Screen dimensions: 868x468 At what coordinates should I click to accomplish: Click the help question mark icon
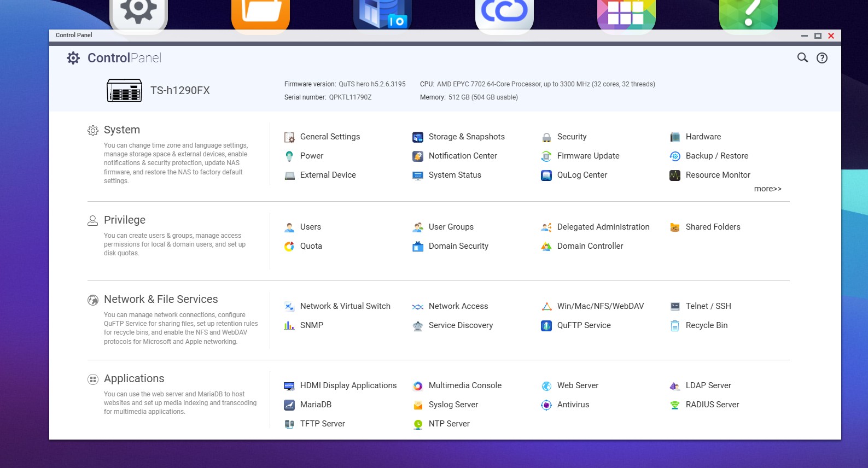822,58
